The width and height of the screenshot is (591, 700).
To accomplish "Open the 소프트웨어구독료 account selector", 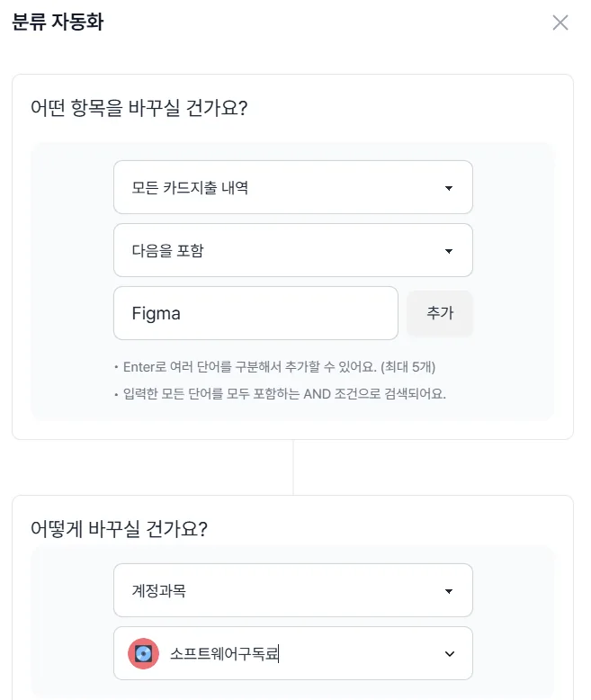I will click(293, 653).
